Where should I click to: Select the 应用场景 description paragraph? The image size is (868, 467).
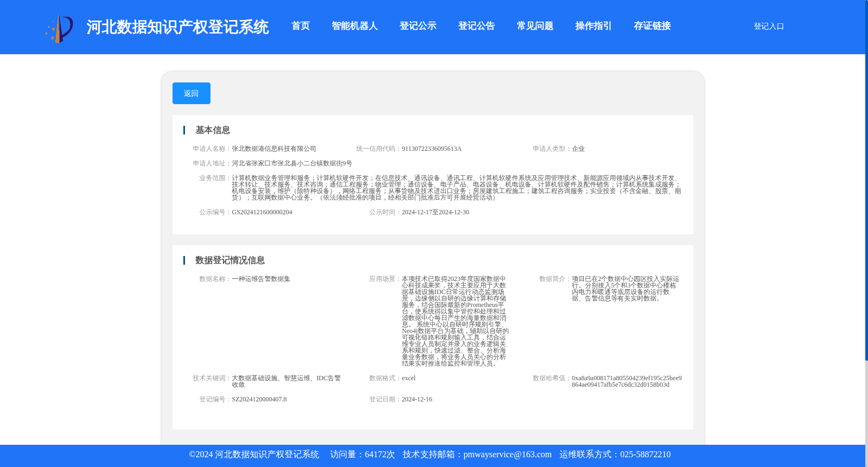(455, 321)
